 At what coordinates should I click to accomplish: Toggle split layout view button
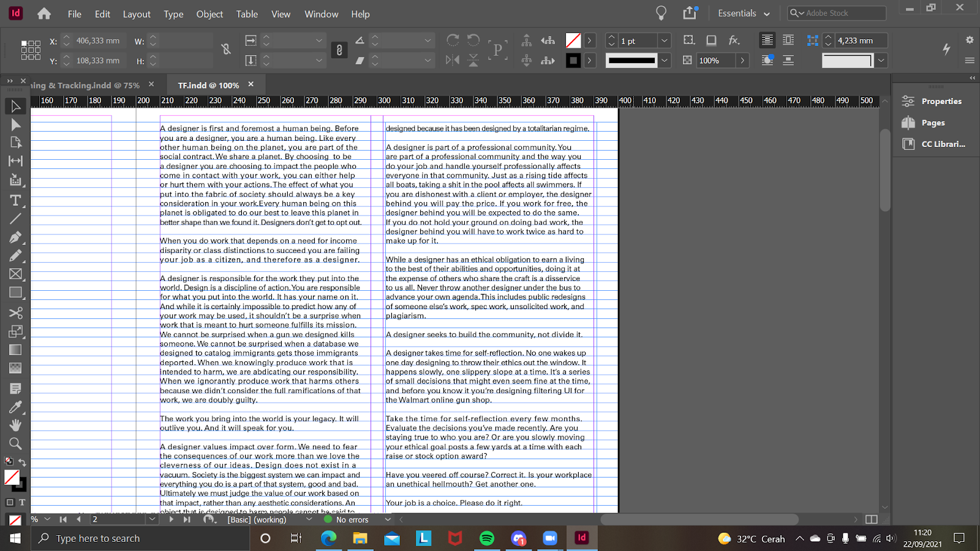(872, 519)
